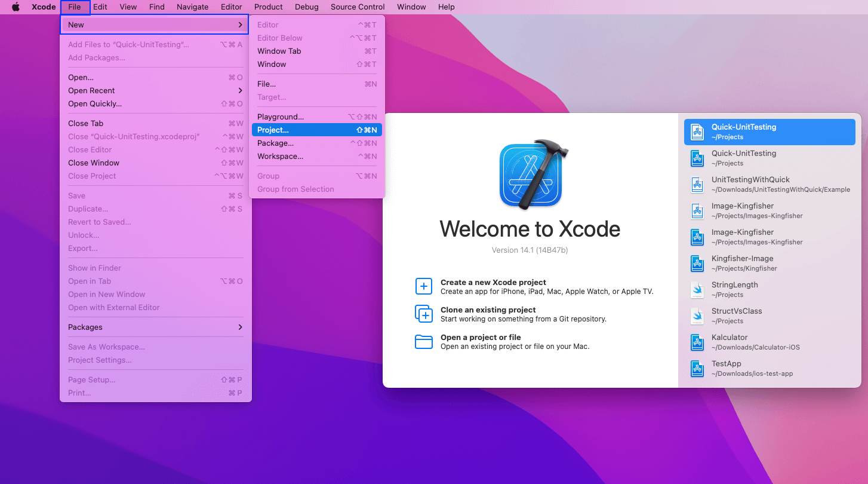Expand the Packages submenu

pos(155,327)
